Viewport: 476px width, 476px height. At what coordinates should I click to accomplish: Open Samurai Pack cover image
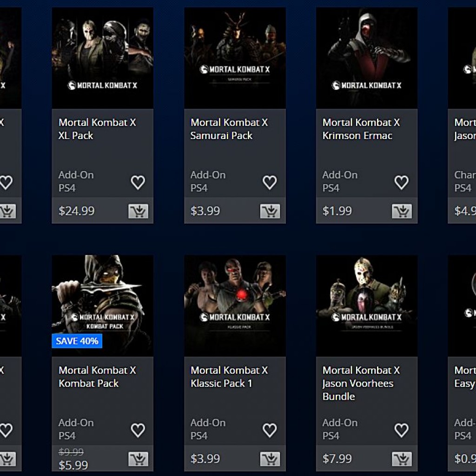pos(235,58)
